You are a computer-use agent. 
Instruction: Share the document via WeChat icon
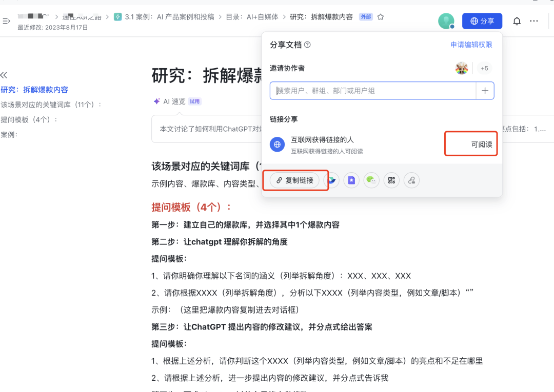[x=371, y=180]
